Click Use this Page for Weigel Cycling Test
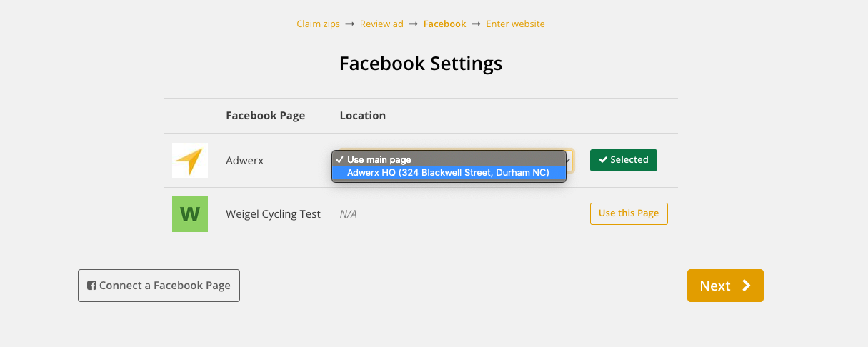 coord(629,213)
